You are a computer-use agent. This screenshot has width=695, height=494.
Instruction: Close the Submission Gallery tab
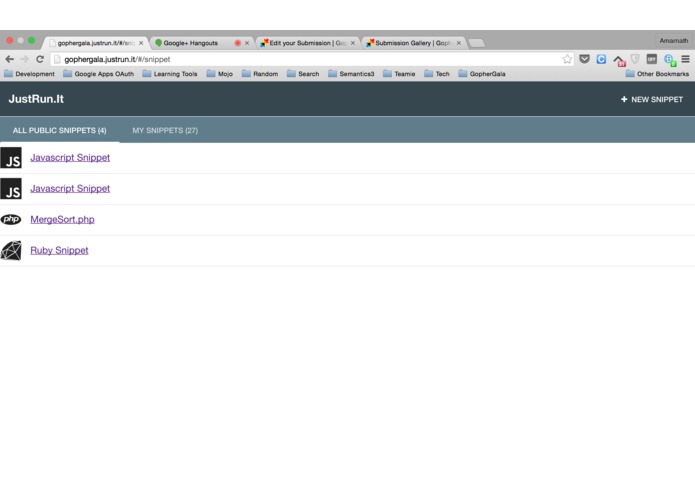click(x=459, y=43)
